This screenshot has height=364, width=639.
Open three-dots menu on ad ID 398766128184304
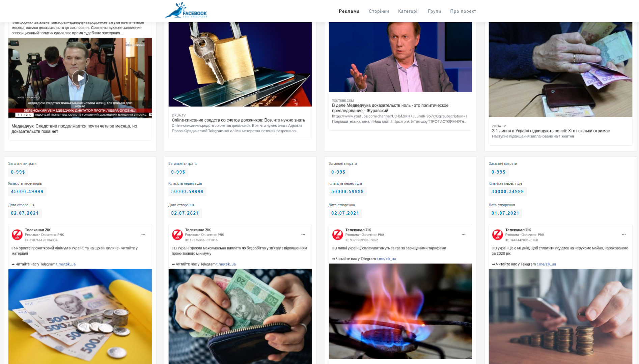pos(143,235)
